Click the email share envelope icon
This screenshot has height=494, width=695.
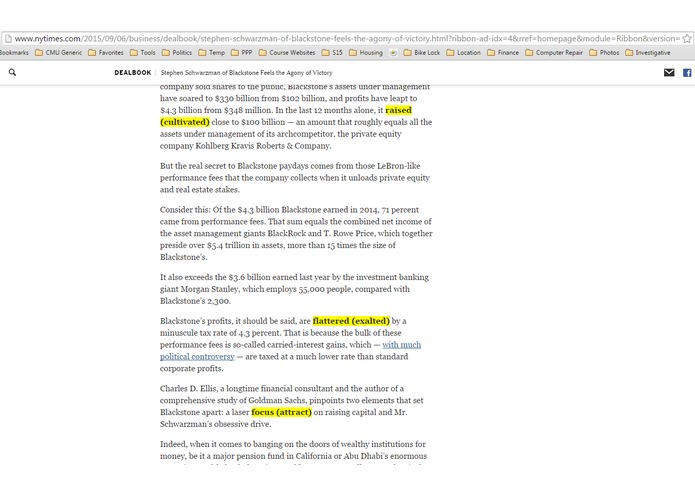tap(669, 73)
